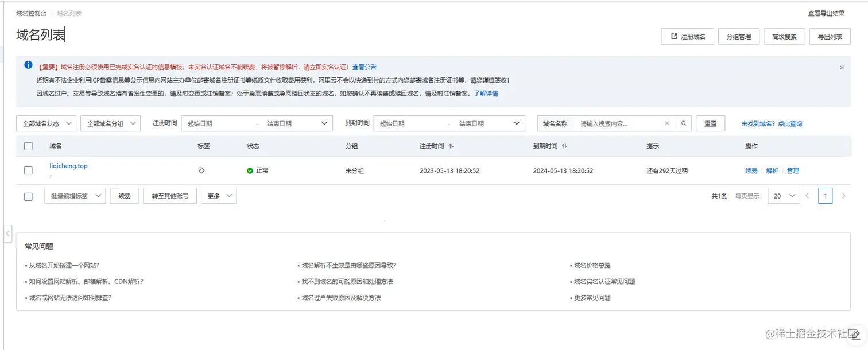Open 高级搜索
The width and height of the screenshot is (868, 350).
click(x=784, y=37)
